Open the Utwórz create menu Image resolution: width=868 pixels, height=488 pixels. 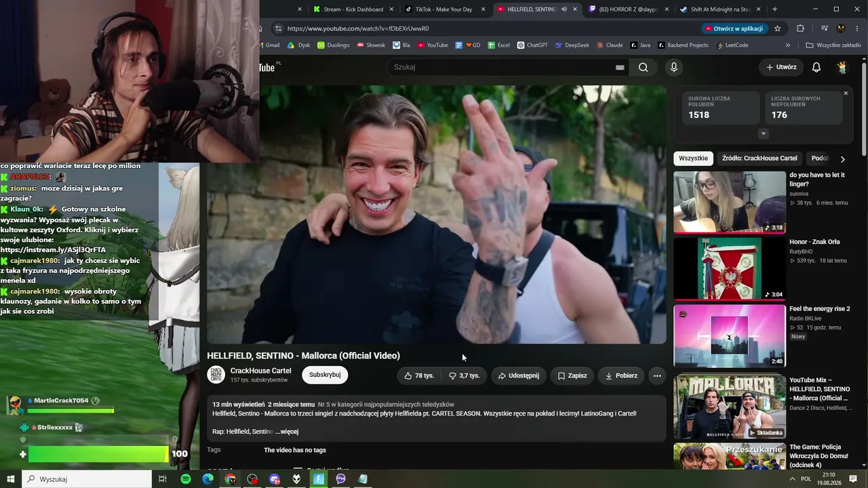point(781,67)
